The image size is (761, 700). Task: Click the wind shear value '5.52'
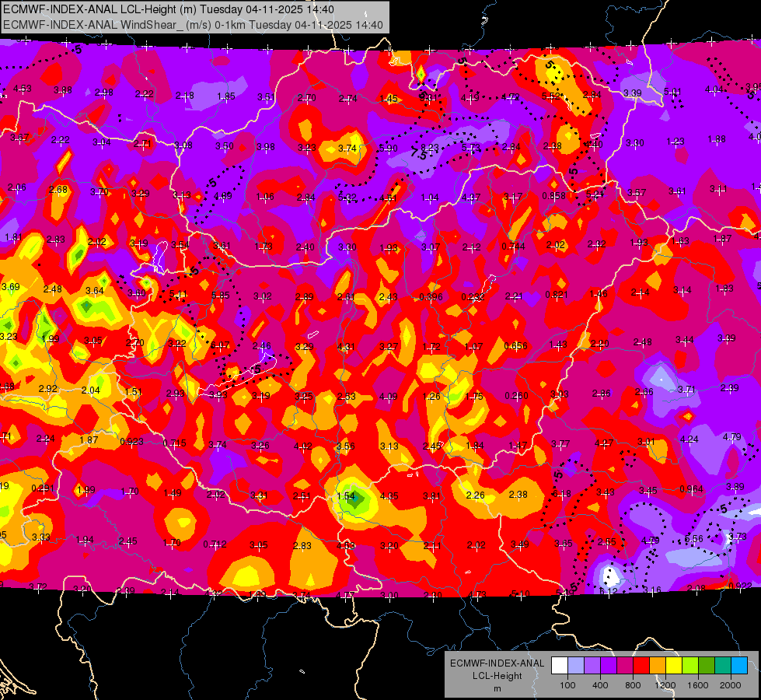click(x=551, y=96)
